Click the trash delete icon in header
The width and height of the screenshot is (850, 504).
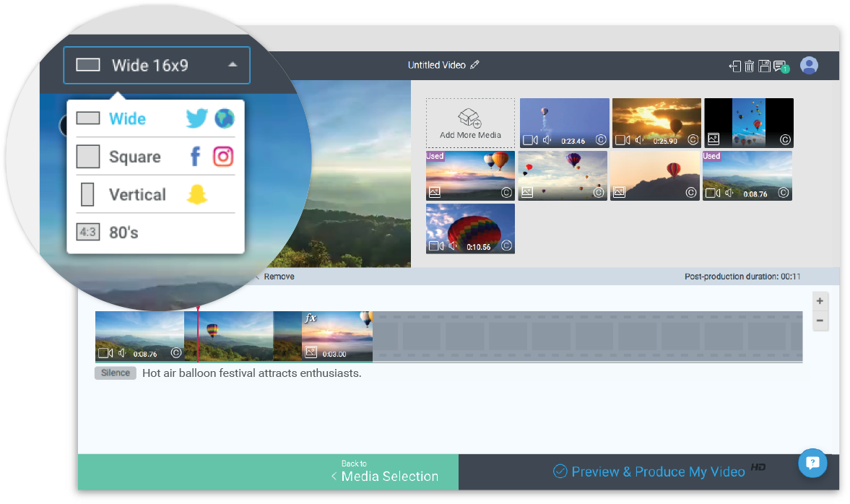tap(749, 66)
